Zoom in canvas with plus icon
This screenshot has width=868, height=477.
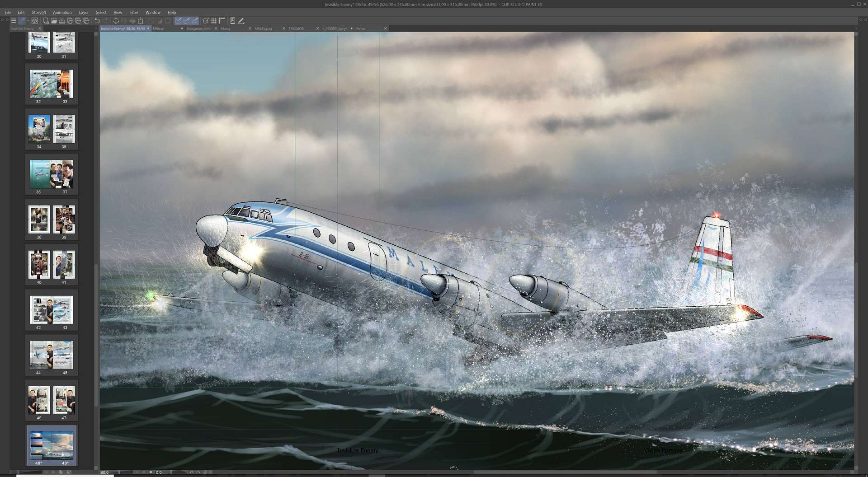click(x=144, y=472)
